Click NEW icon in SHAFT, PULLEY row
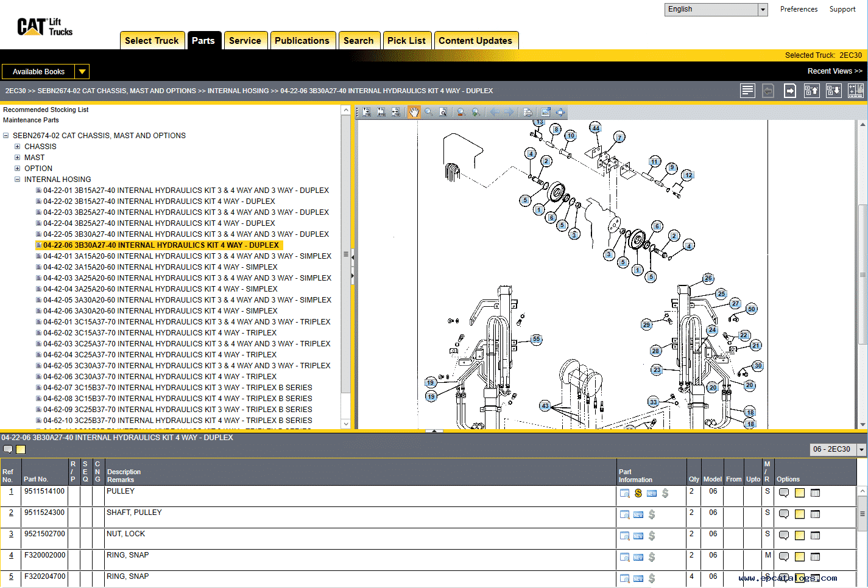The height and width of the screenshot is (588, 868). click(x=638, y=514)
